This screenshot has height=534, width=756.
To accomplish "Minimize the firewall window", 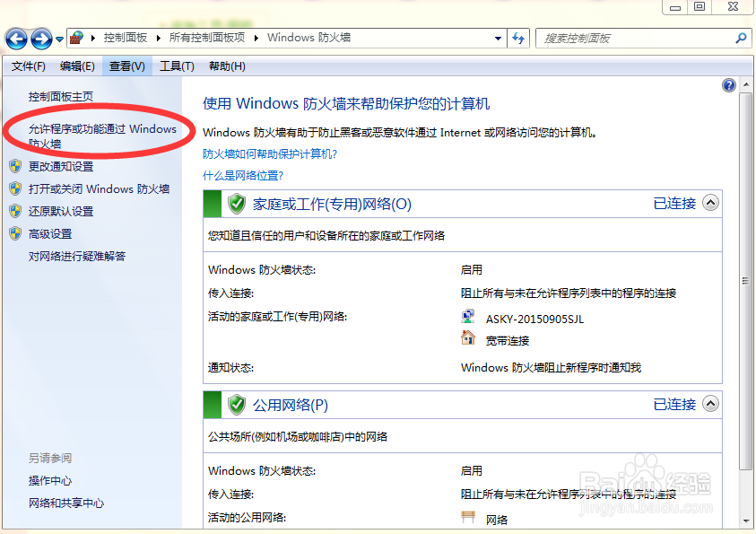I will pos(675,7).
